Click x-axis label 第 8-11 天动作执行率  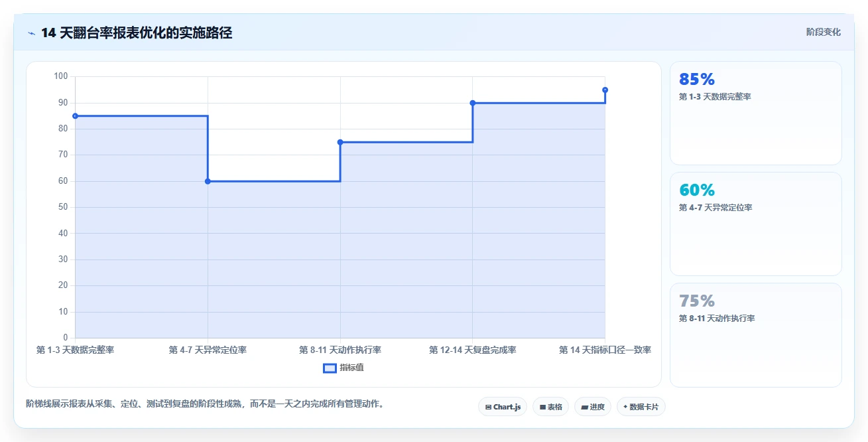click(x=340, y=350)
